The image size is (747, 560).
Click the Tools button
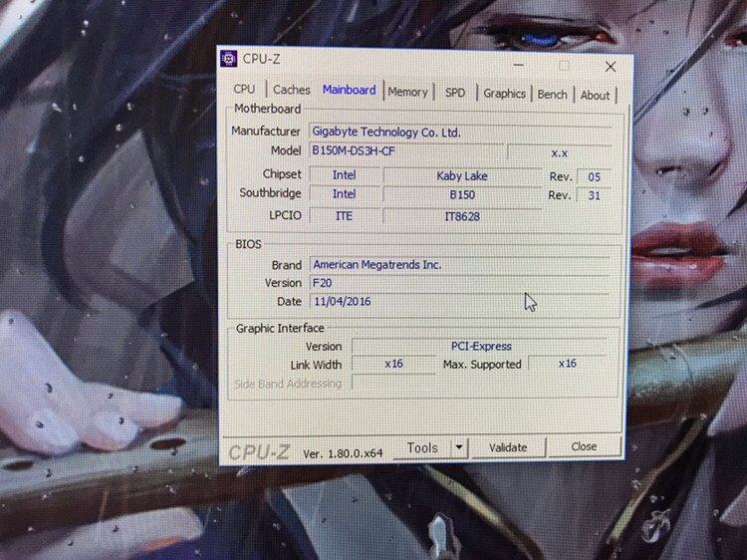pos(422,448)
